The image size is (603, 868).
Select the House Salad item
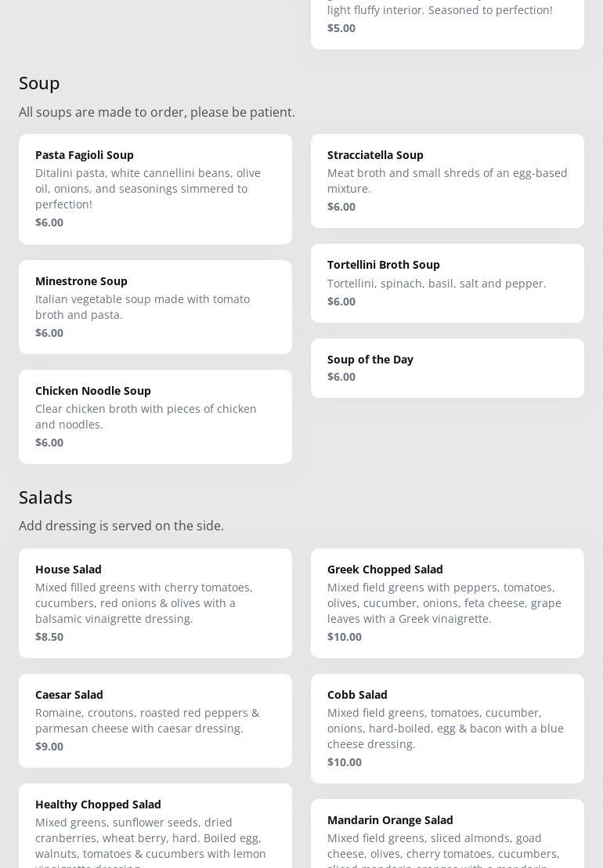[155, 602]
